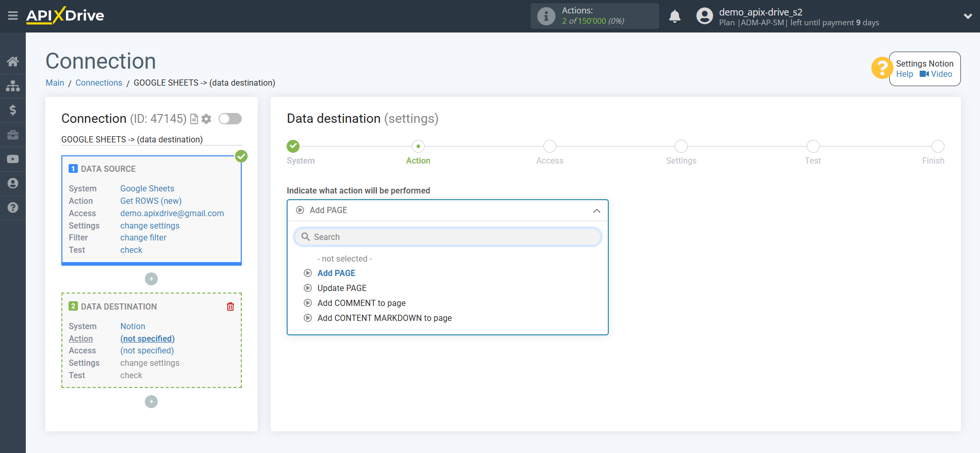
Task: Open the profile sidebar icon
Action: [x=13, y=183]
